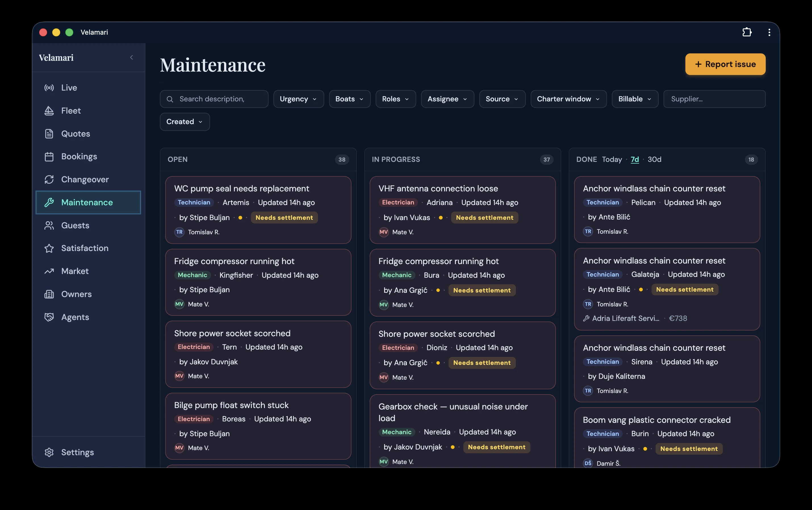812x510 pixels.
Task: Open Gearbox check unusual noise card
Action: [x=462, y=431]
